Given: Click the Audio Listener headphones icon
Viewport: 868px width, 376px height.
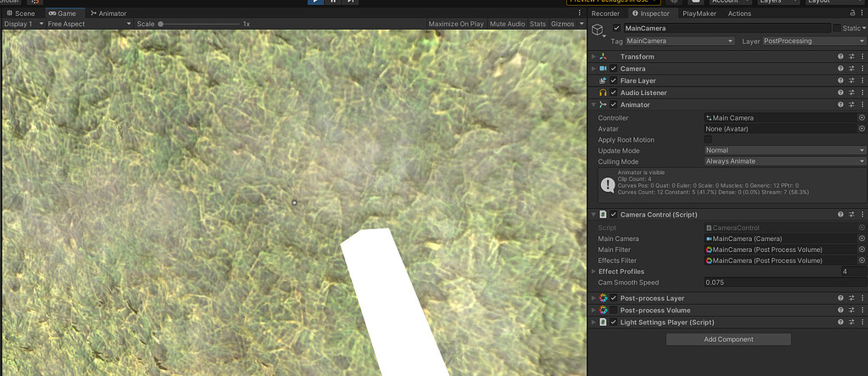Looking at the screenshot, I should click(604, 93).
